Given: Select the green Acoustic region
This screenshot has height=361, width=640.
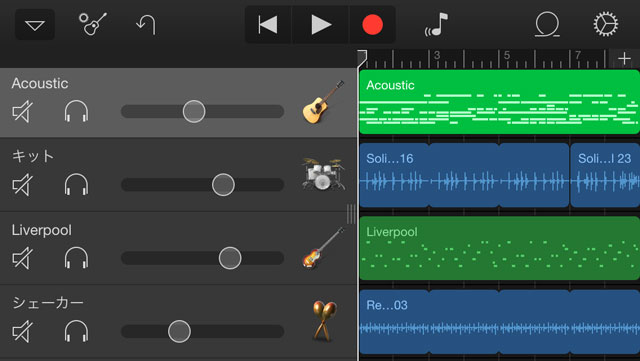Looking at the screenshot, I should tap(499, 102).
